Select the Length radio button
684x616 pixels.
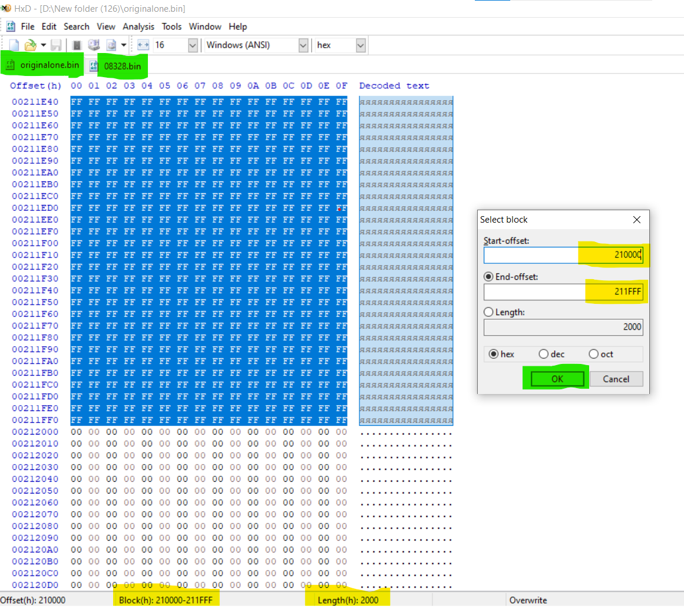pos(488,312)
